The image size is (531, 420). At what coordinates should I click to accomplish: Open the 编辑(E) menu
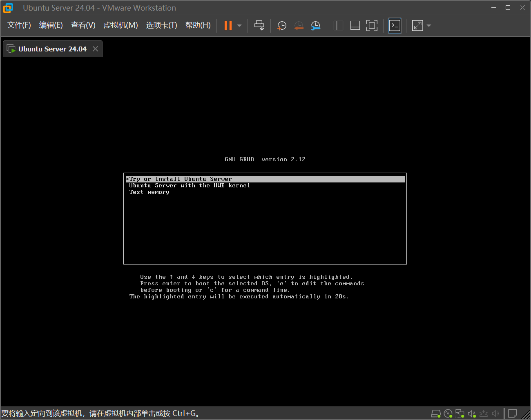coord(51,25)
